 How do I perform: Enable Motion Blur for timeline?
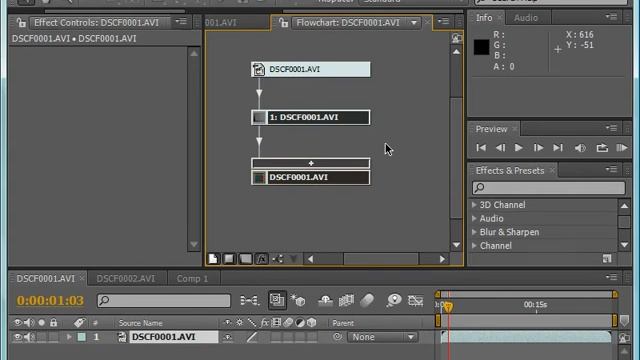point(367,301)
